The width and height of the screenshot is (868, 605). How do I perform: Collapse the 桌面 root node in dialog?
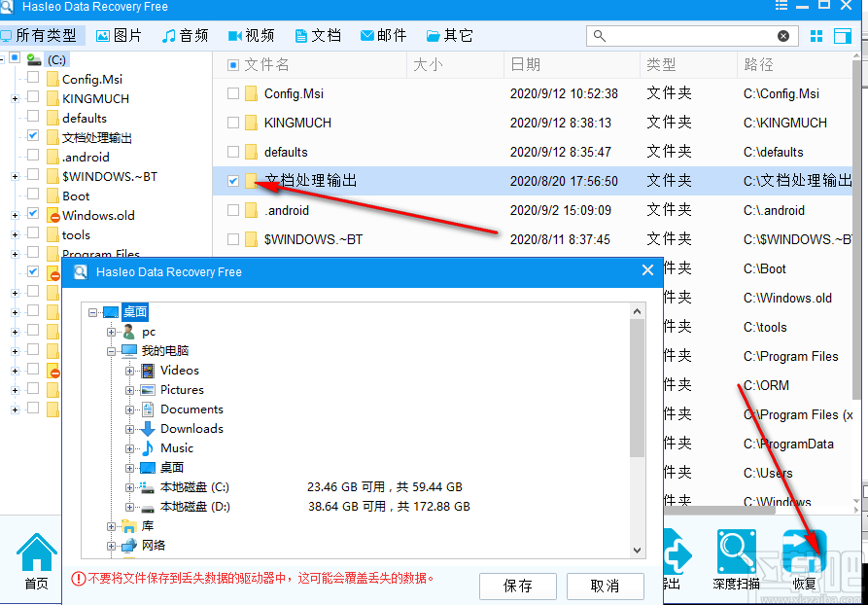click(92, 312)
